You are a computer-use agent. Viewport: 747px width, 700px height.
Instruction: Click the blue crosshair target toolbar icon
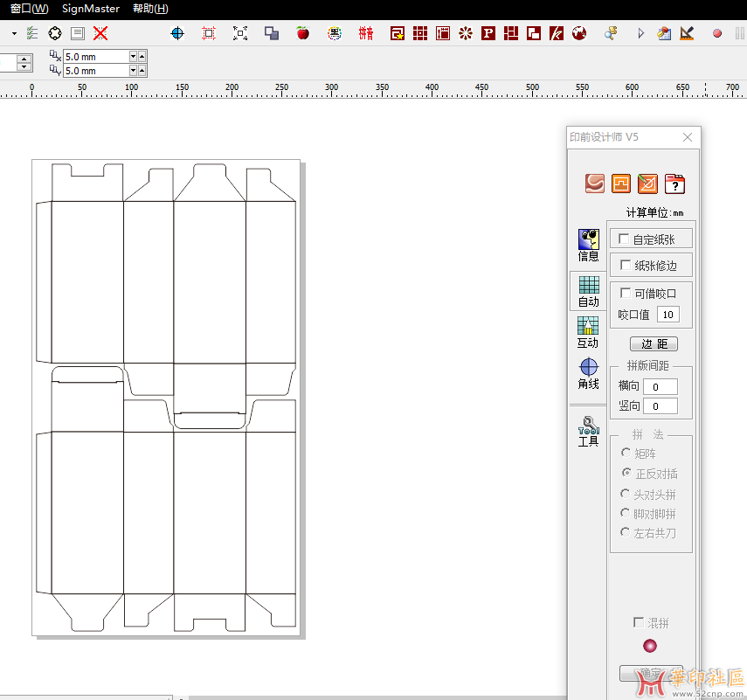[x=177, y=33]
